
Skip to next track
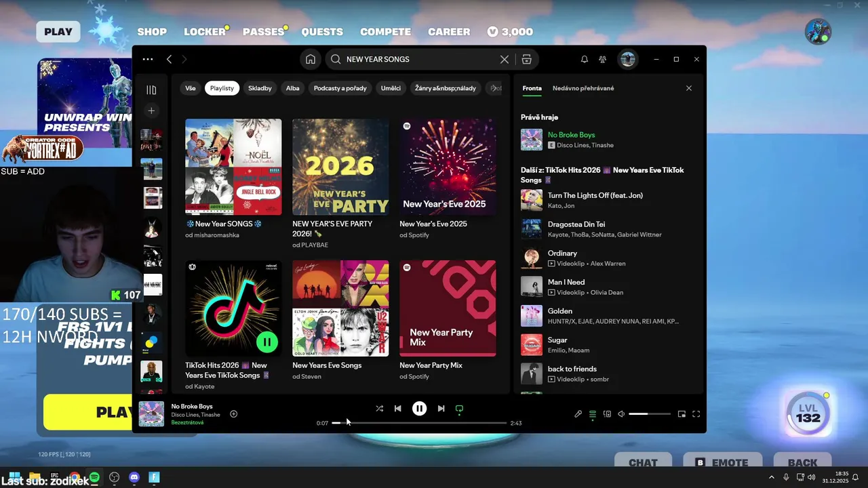tap(441, 409)
